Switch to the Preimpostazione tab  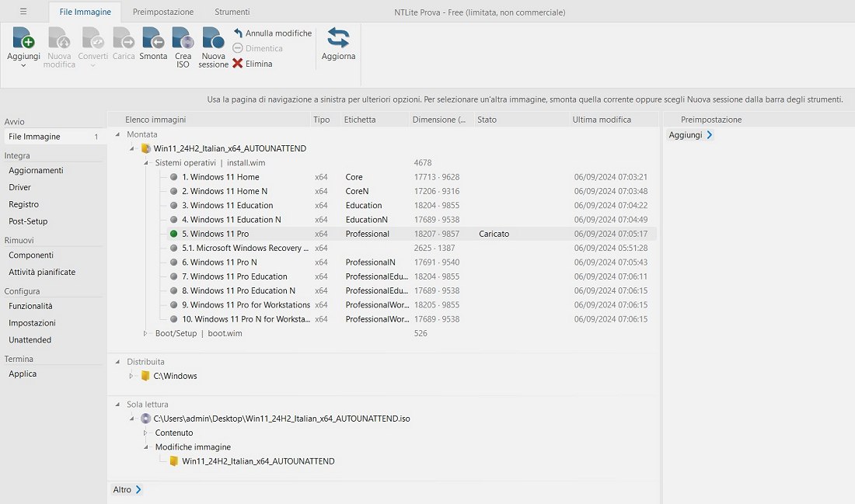tap(163, 12)
